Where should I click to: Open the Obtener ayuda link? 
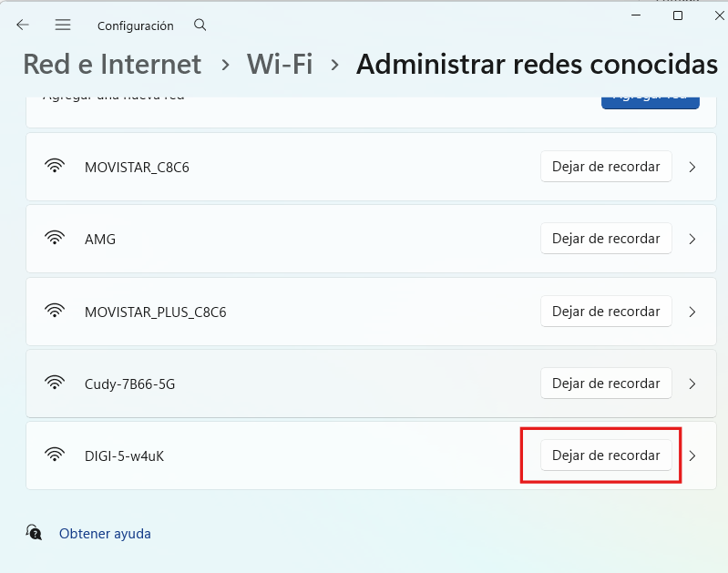(x=105, y=534)
